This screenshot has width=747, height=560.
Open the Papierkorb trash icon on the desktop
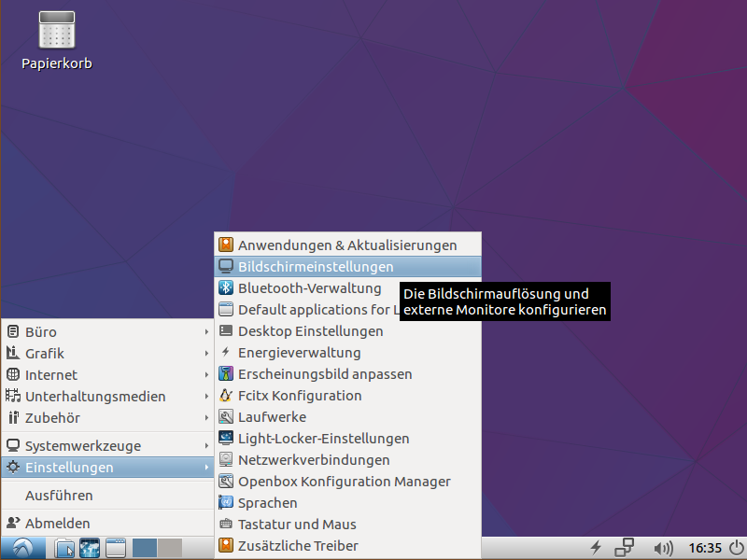coord(57,31)
